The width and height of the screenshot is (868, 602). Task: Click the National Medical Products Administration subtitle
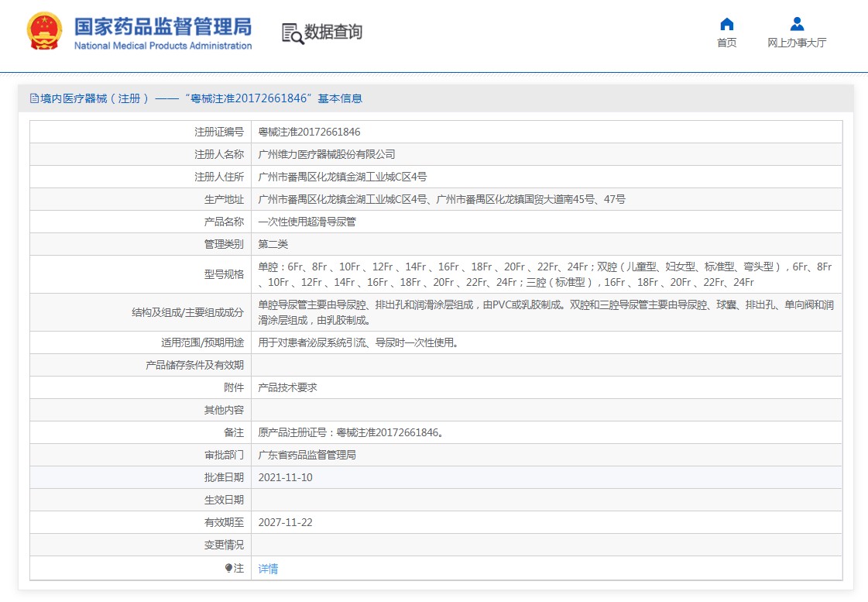163,46
